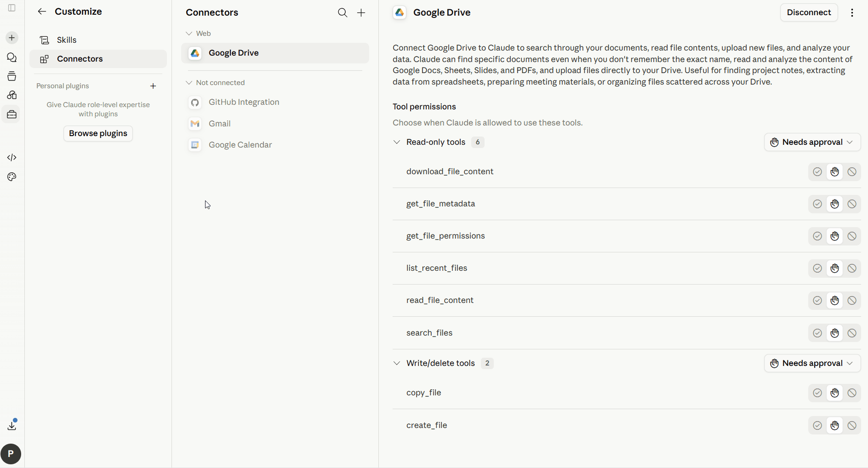Click the download icon with blue dot
Screen dimensions: 868x468
[12, 425]
